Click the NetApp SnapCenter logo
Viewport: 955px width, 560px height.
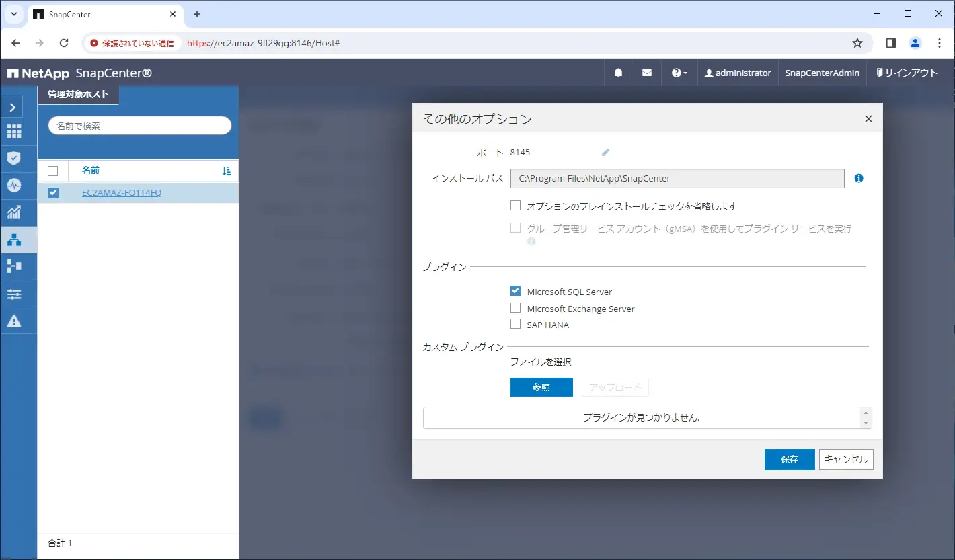click(x=79, y=73)
